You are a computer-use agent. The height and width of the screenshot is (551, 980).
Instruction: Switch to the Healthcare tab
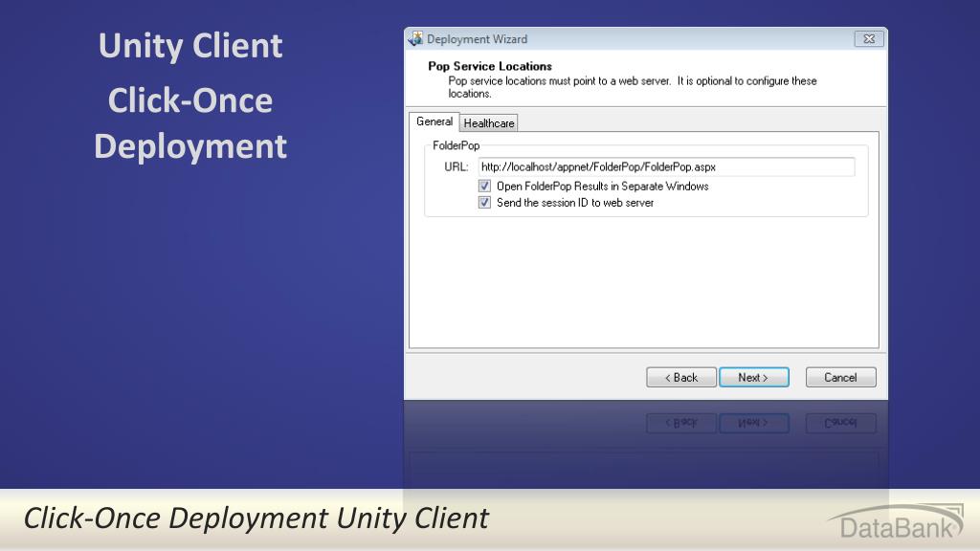(489, 123)
